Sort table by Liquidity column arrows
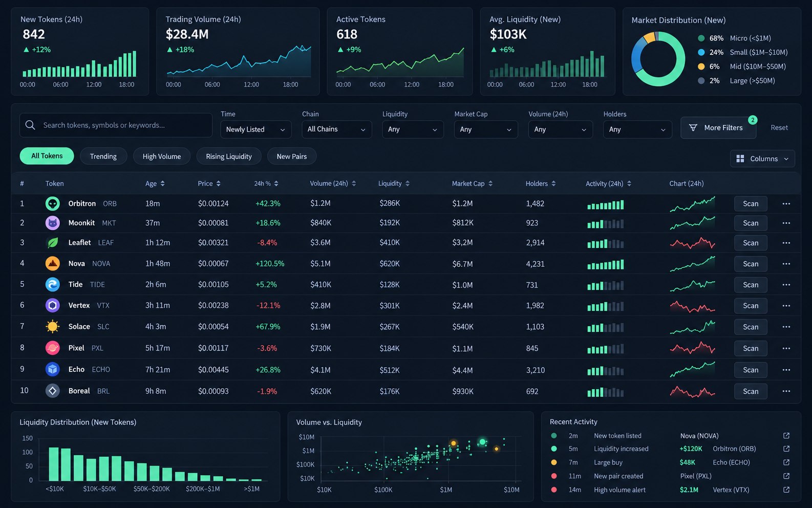 (408, 183)
